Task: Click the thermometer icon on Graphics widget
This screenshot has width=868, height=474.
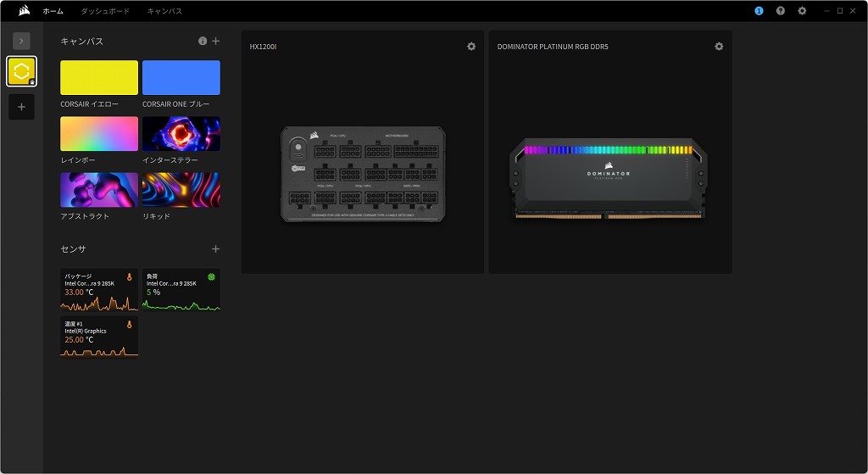Action: (130, 325)
